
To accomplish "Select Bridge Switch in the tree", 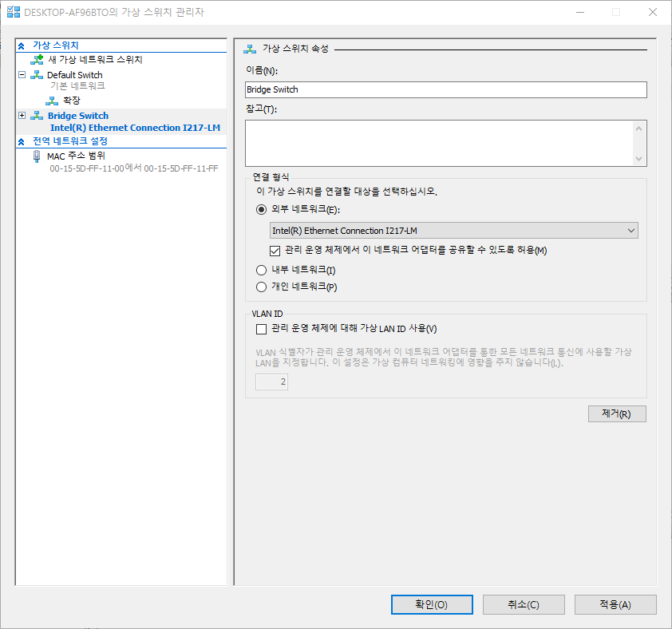I will 78,116.
